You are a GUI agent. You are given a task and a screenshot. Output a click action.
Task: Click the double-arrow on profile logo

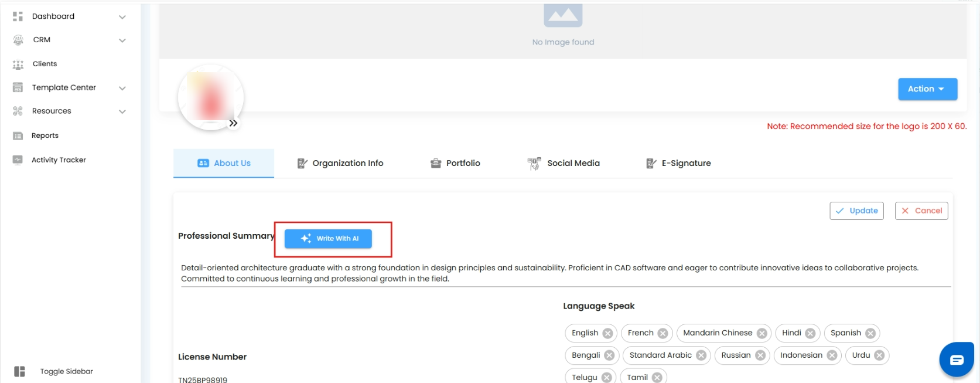233,123
